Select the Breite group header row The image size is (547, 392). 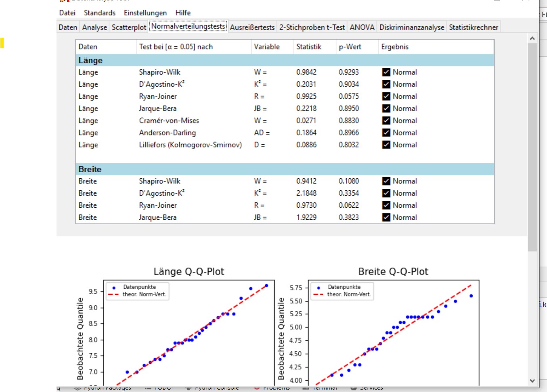285,169
